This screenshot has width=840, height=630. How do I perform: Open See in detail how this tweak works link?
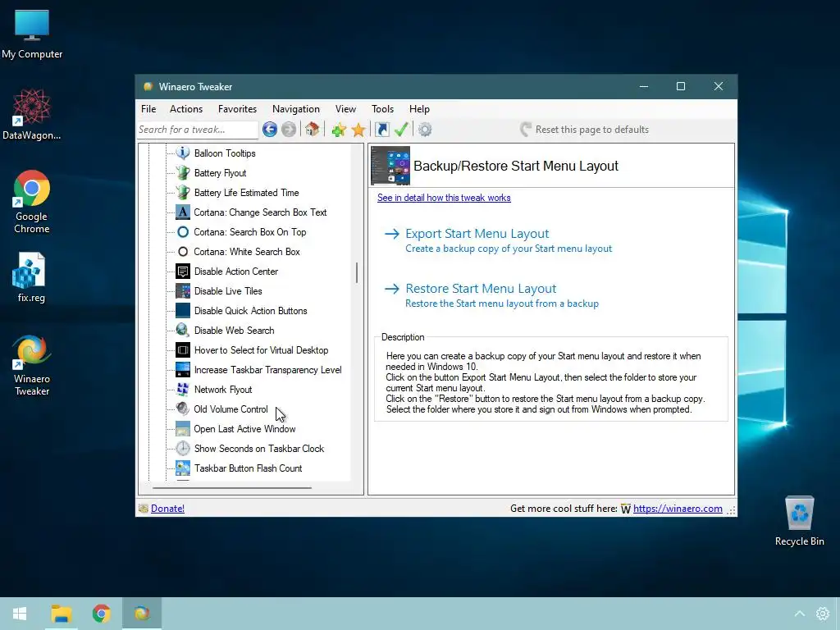pos(444,198)
